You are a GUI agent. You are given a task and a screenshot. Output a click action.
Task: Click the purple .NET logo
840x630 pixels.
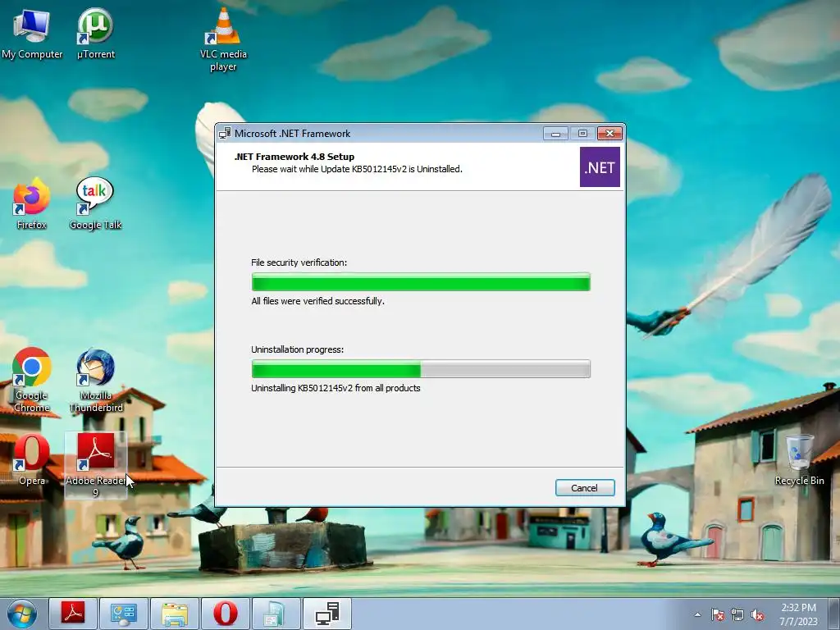click(600, 167)
